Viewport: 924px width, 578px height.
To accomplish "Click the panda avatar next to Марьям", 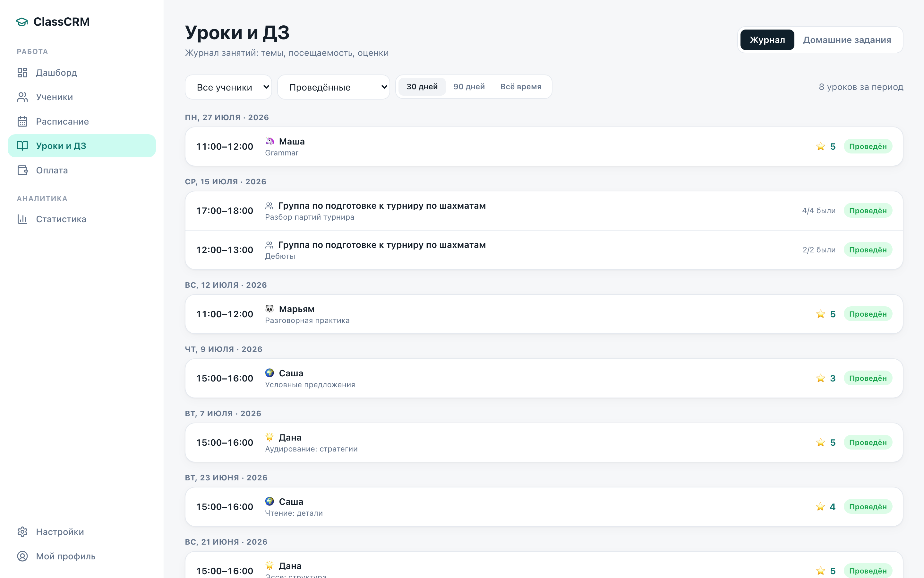I will 269,309.
